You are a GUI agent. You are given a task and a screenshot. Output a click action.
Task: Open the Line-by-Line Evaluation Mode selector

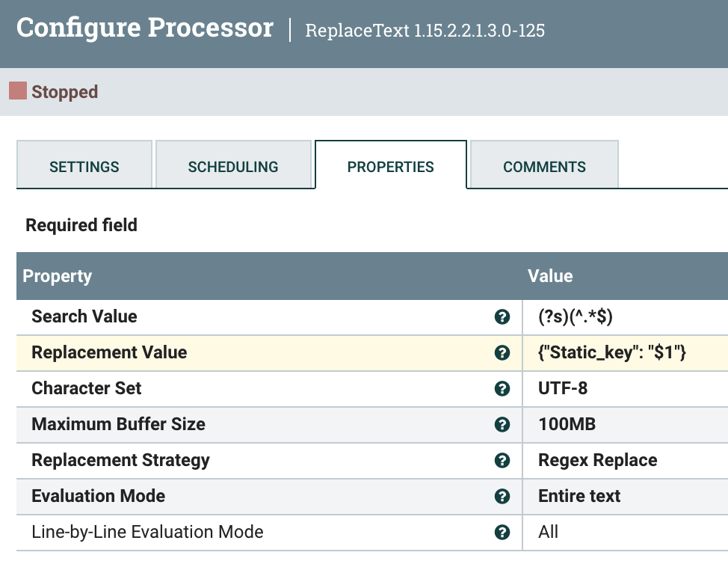click(x=548, y=532)
